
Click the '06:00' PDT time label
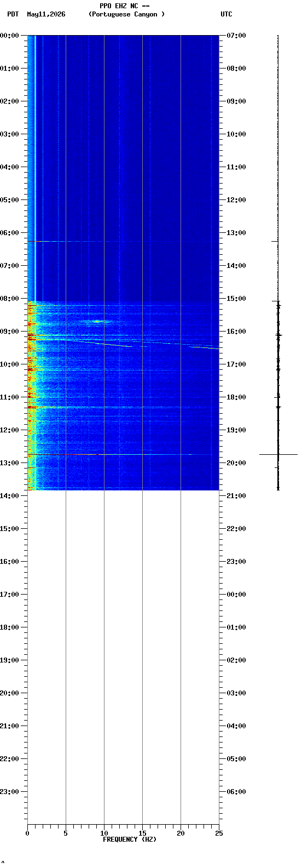(9, 232)
